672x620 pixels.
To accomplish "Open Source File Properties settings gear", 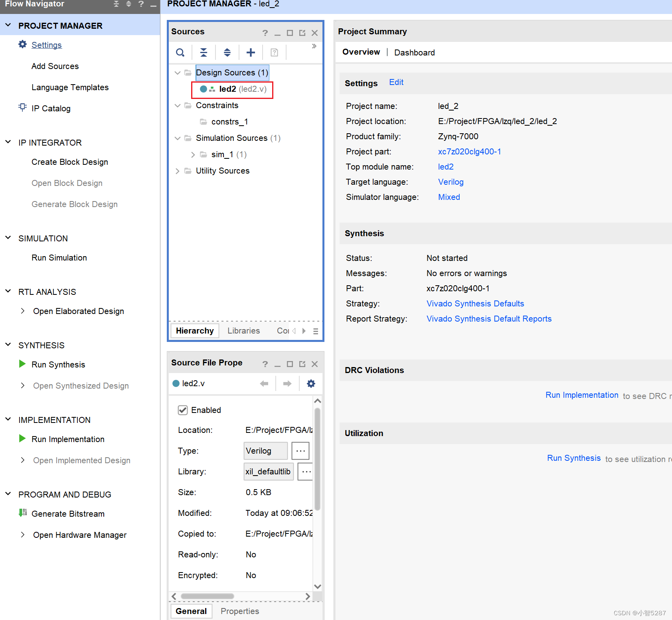I will [x=311, y=383].
